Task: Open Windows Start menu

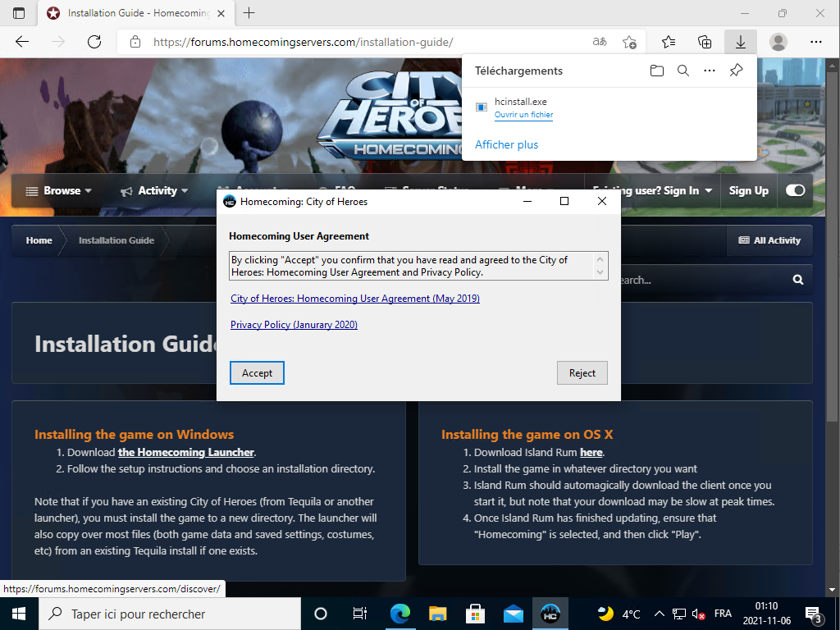Action: [19, 614]
